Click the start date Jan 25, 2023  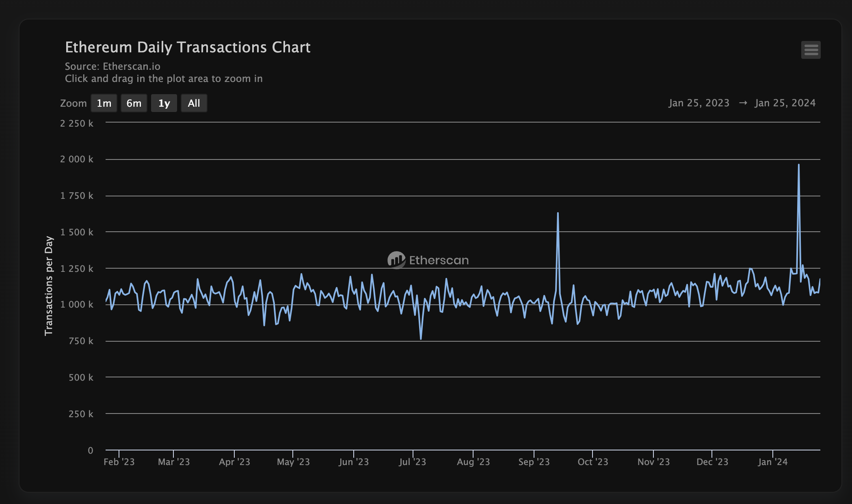coord(699,103)
